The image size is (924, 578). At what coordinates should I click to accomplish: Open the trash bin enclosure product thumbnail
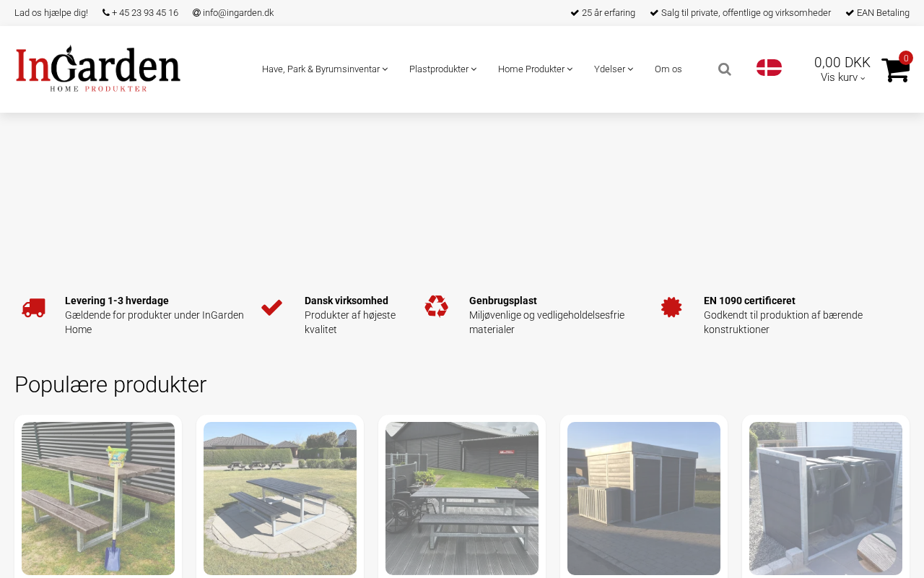click(826, 499)
